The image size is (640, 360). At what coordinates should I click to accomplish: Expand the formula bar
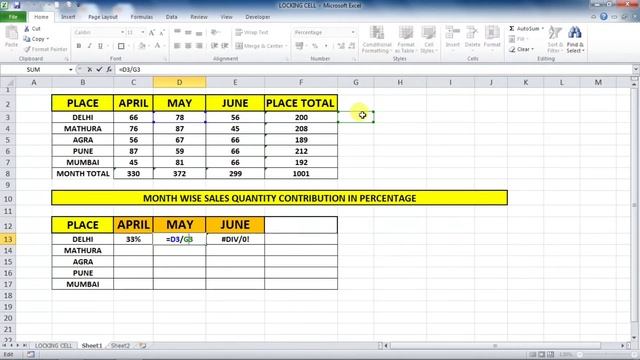click(x=635, y=69)
